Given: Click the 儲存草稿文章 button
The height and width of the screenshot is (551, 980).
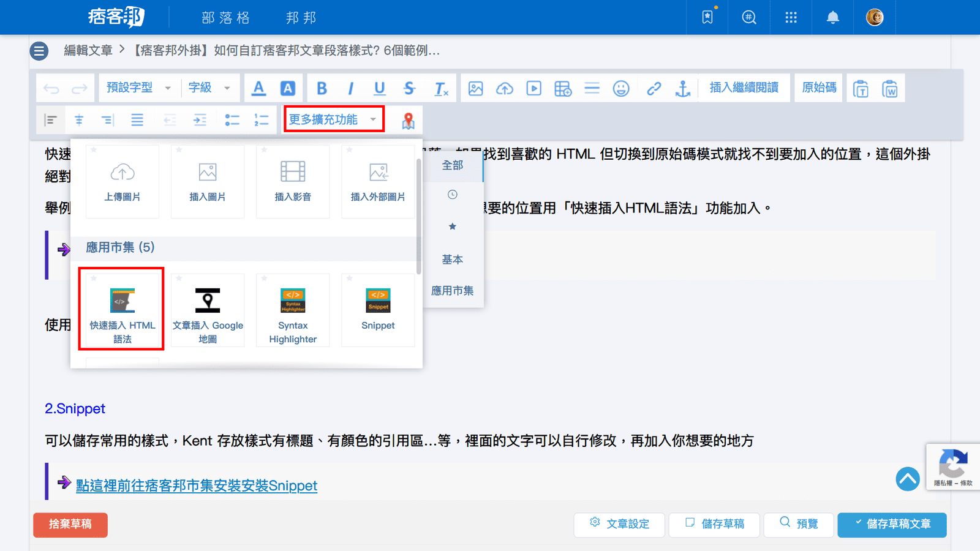Looking at the screenshot, I should point(892,525).
